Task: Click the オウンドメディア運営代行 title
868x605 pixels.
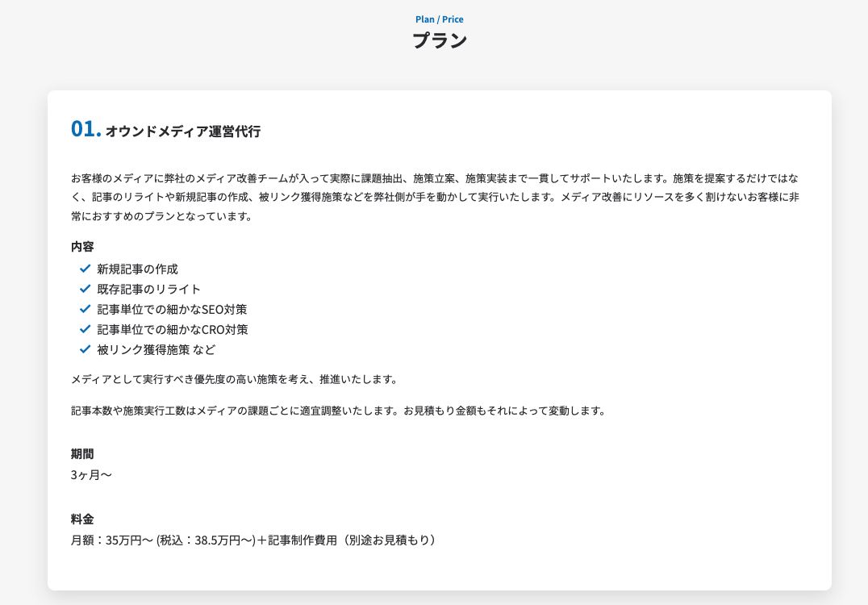Action: coord(182,131)
